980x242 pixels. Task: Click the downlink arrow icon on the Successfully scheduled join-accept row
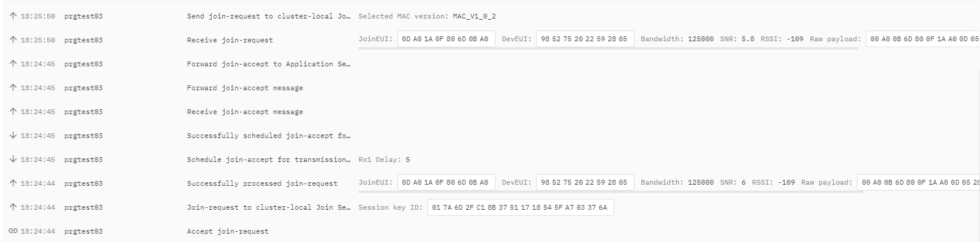click(x=13, y=136)
